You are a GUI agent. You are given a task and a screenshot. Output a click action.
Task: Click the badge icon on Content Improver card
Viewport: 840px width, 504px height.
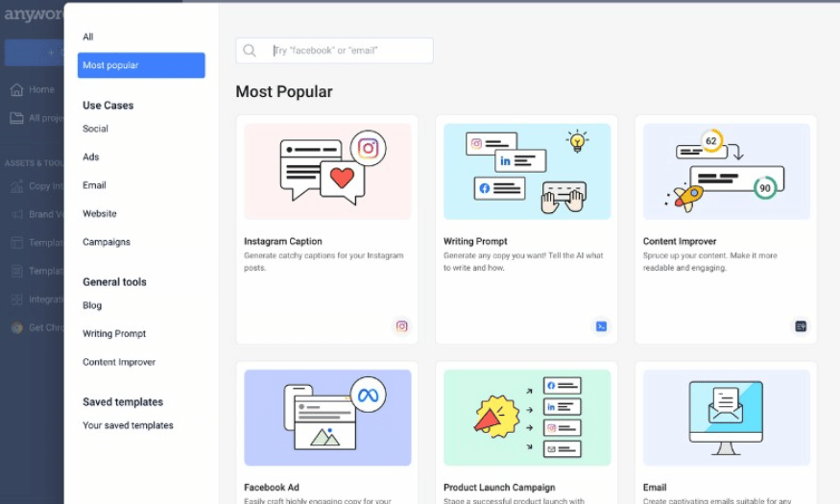coord(801,326)
